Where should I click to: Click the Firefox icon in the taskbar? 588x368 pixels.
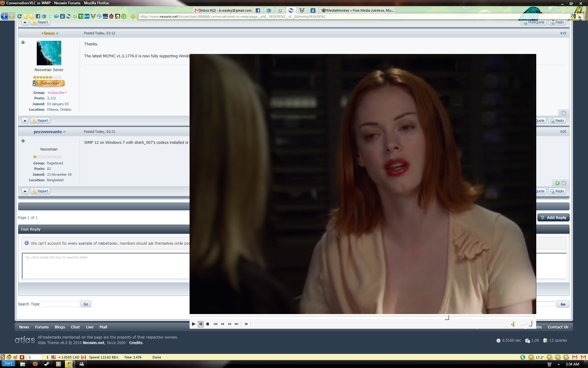tap(35, 364)
